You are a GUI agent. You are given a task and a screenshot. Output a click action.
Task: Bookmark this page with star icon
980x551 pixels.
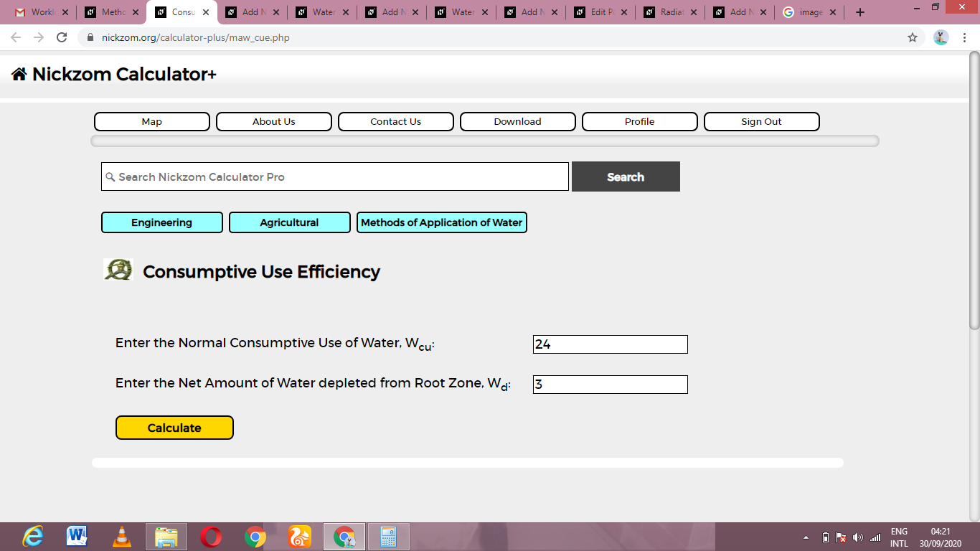tap(913, 37)
